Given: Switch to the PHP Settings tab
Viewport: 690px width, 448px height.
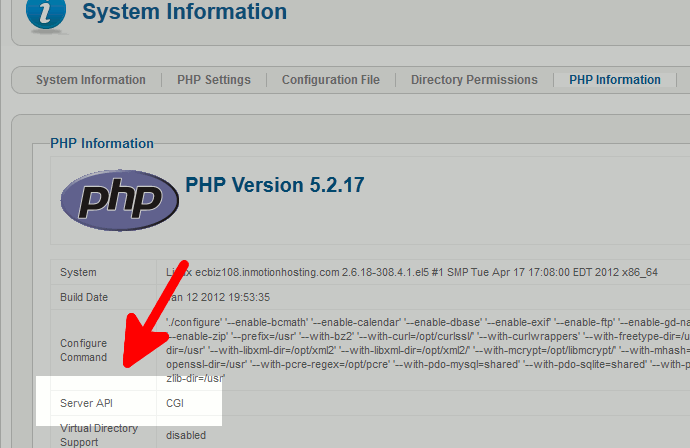Looking at the screenshot, I should 214,80.
